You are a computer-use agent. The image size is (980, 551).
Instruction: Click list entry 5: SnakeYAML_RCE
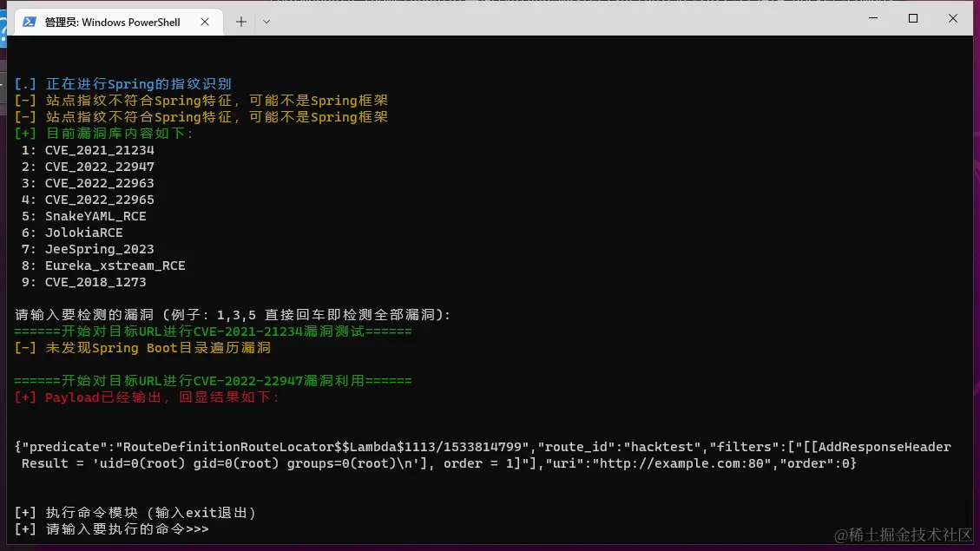pyautogui.click(x=83, y=216)
